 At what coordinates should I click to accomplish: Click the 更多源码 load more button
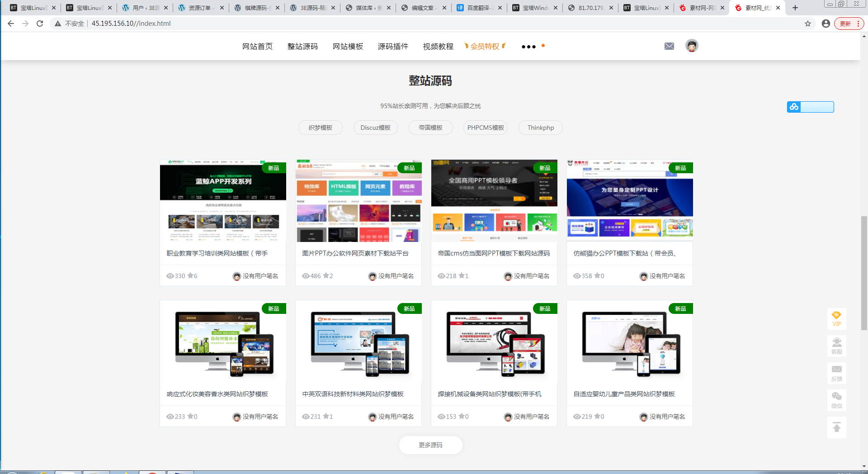click(430, 445)
